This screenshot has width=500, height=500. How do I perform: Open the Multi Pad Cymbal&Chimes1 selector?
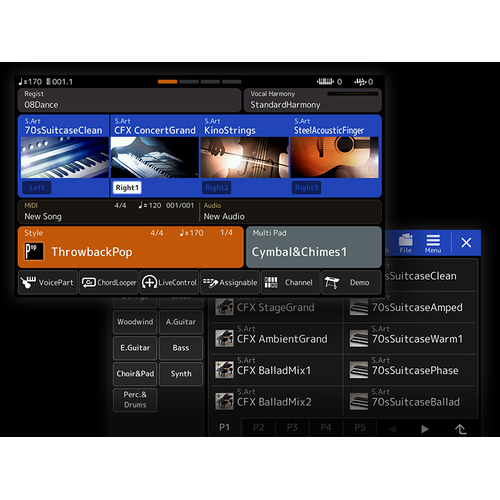314,247
